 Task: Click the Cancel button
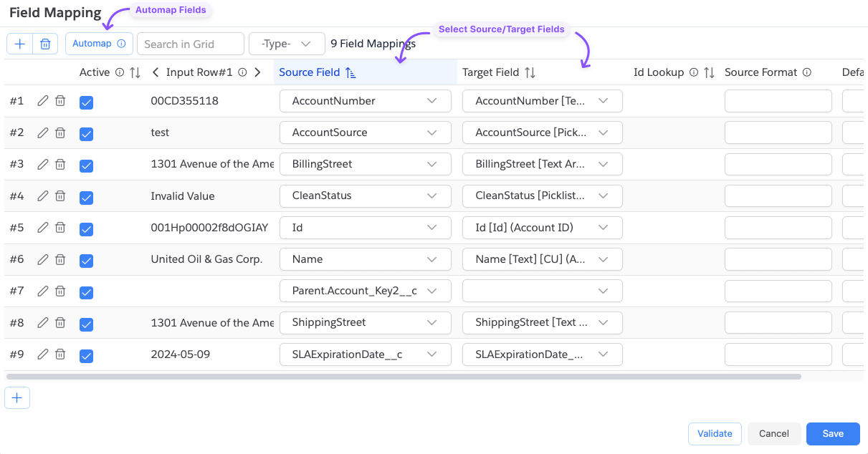coord(774,433)
